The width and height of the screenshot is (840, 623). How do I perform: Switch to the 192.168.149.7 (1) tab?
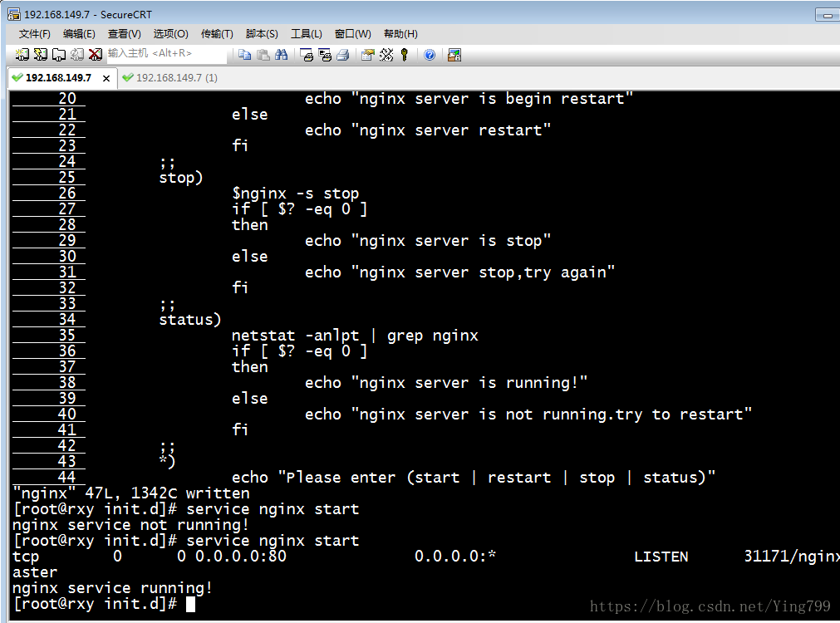pos(169,78)
